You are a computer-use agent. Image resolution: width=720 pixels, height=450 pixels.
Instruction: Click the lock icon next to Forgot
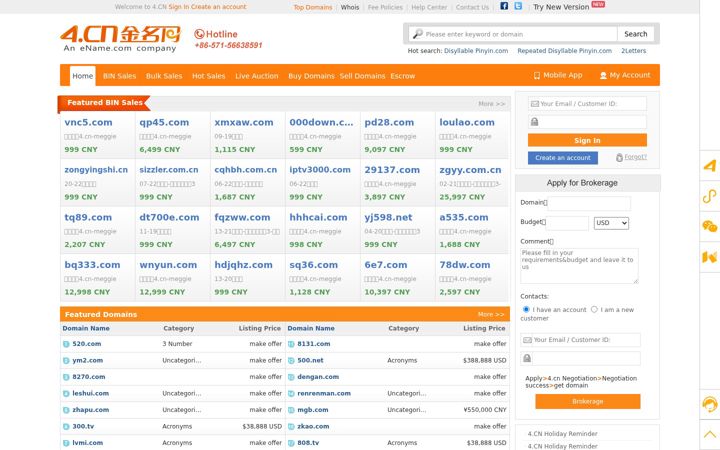pos(619,158)
